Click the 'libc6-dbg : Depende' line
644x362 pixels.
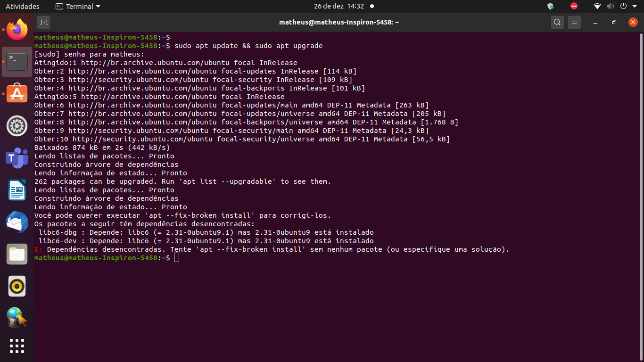206,232
